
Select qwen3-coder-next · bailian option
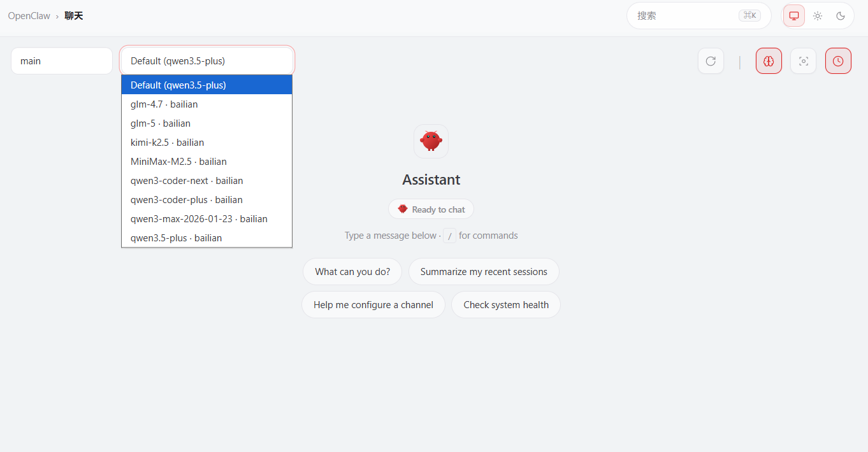click(x=207, y=180)
